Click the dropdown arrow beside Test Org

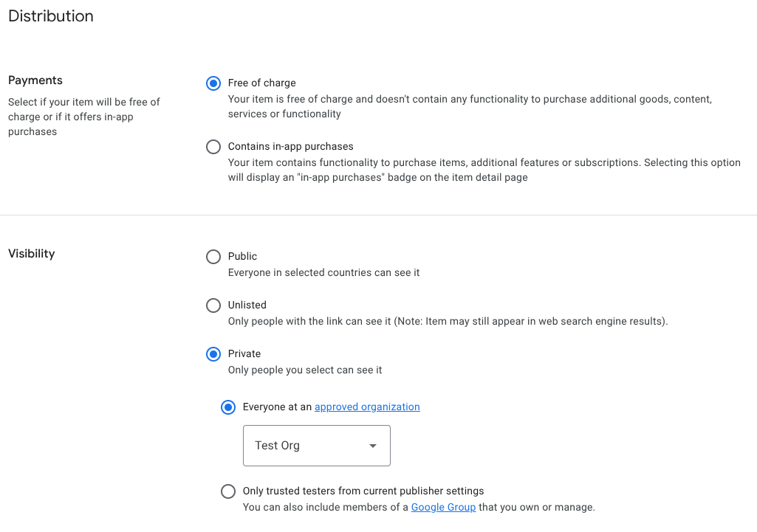coord(372,445)
